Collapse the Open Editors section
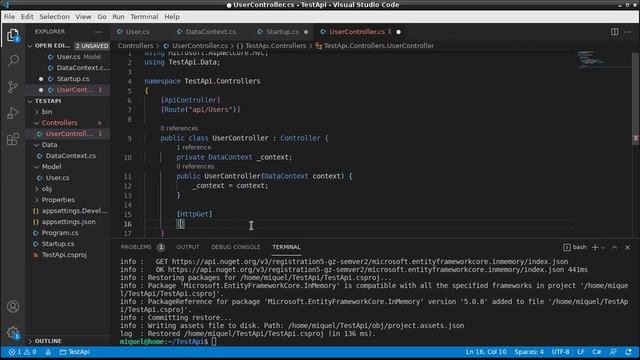 (x=30, y=46)
